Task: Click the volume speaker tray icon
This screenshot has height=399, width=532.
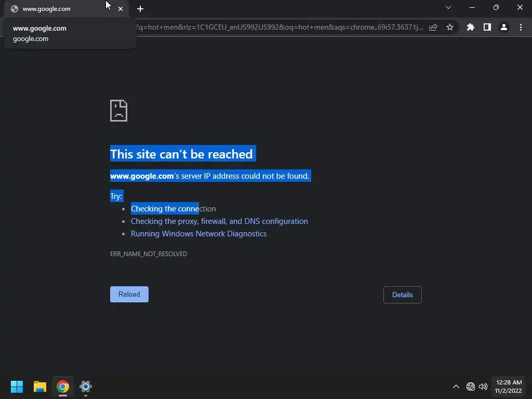Action: coord(483,387)
